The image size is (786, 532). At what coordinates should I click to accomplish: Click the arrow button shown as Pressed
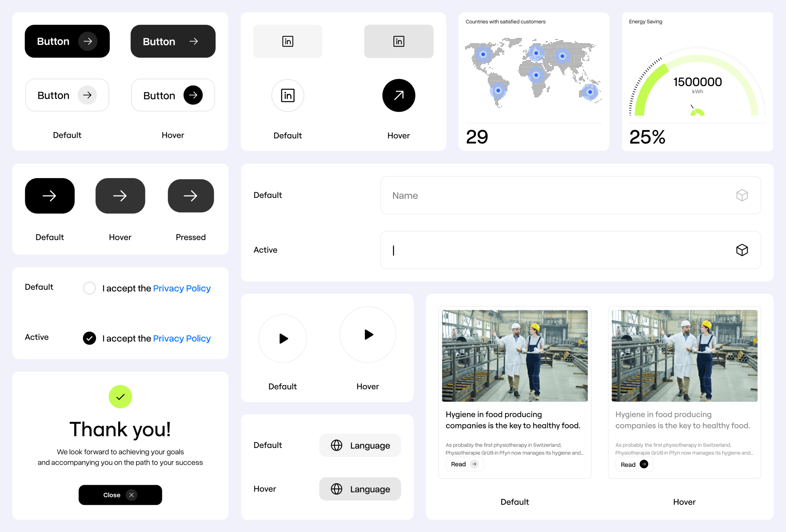click(190, 196)
